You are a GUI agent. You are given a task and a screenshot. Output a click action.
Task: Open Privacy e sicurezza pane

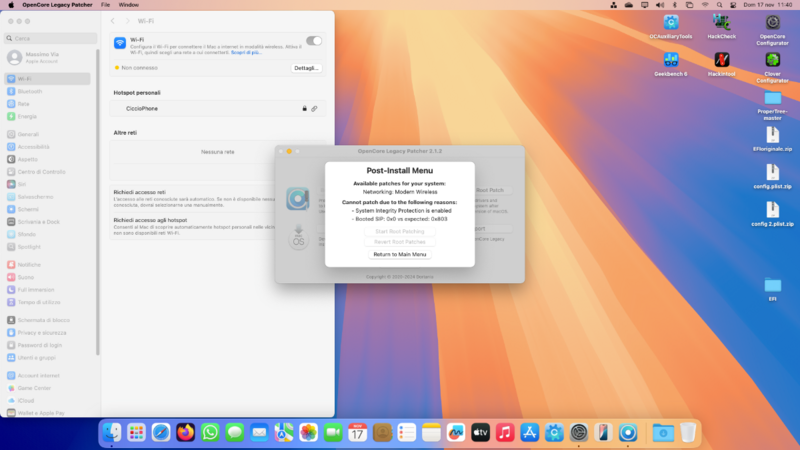click(47, 333)
